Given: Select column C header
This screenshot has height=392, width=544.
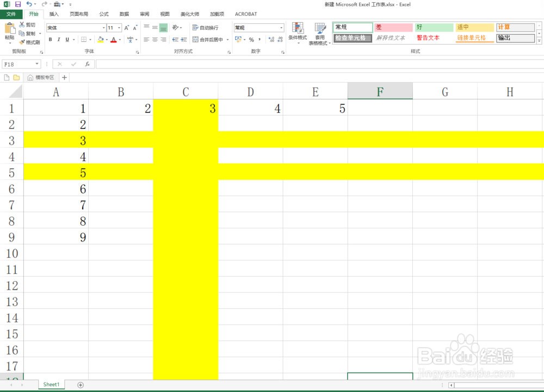Looking at the screenshot, I should [x=186, y=92].
